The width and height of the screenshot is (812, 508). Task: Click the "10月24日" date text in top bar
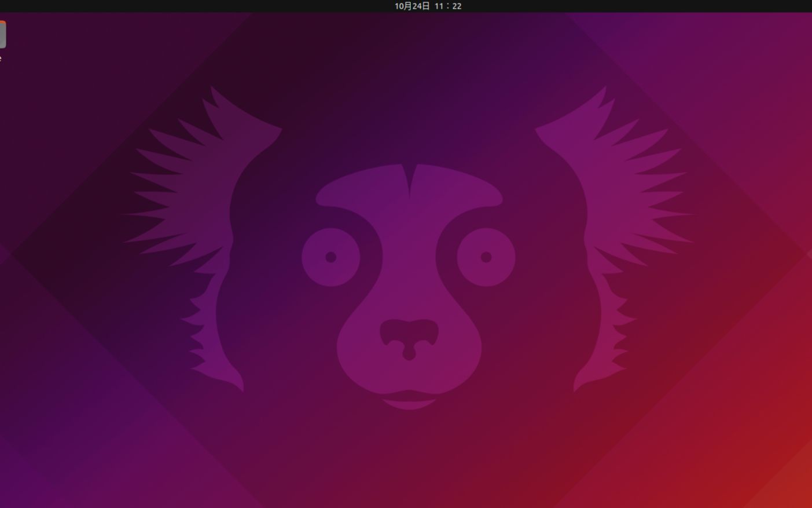pos(412,6)
